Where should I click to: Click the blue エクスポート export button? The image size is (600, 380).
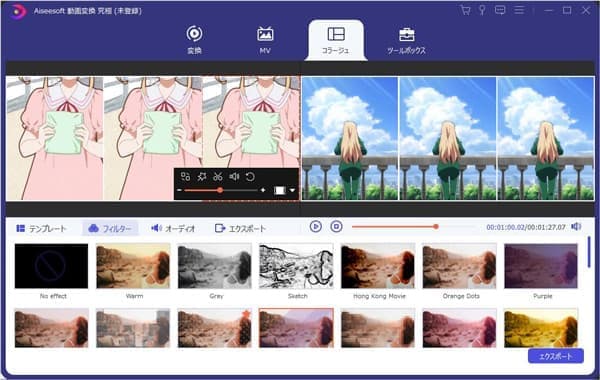556,356
